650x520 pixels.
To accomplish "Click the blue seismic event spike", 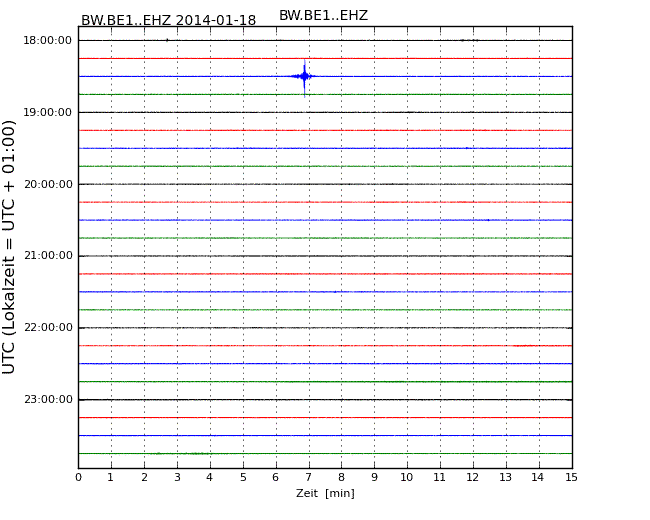I will click(x=305, y=77).
